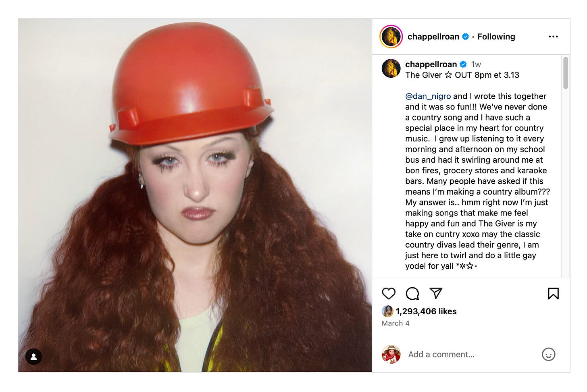Open comments via speech bubble icon

pos(412,294)
